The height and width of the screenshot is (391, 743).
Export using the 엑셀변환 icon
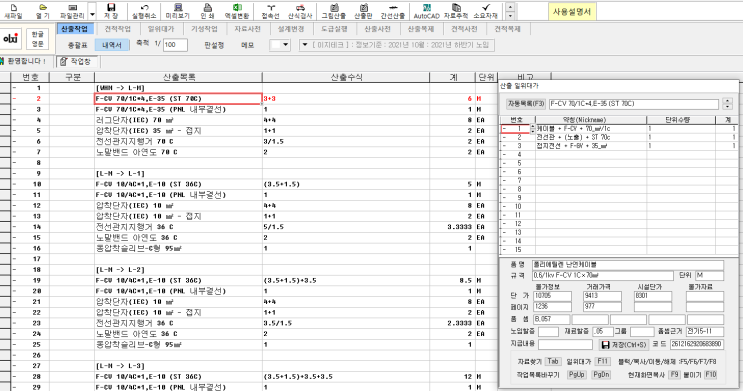tap(237, 11)
